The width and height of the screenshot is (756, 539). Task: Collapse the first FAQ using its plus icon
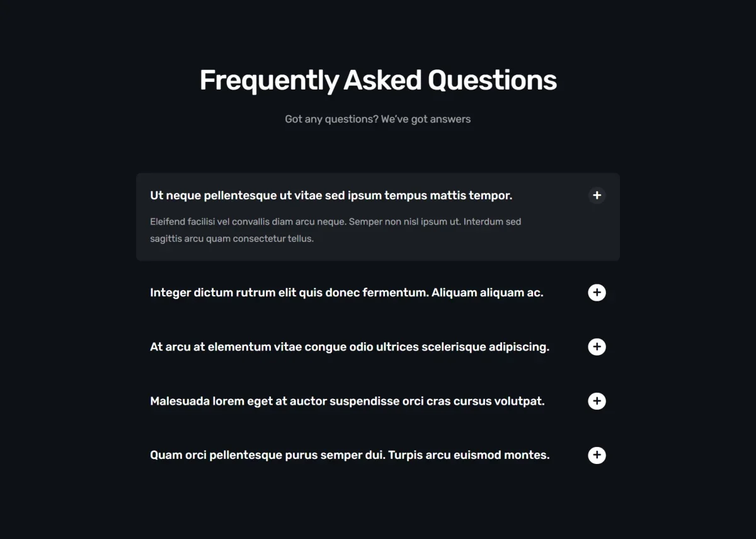pos(597,195)
